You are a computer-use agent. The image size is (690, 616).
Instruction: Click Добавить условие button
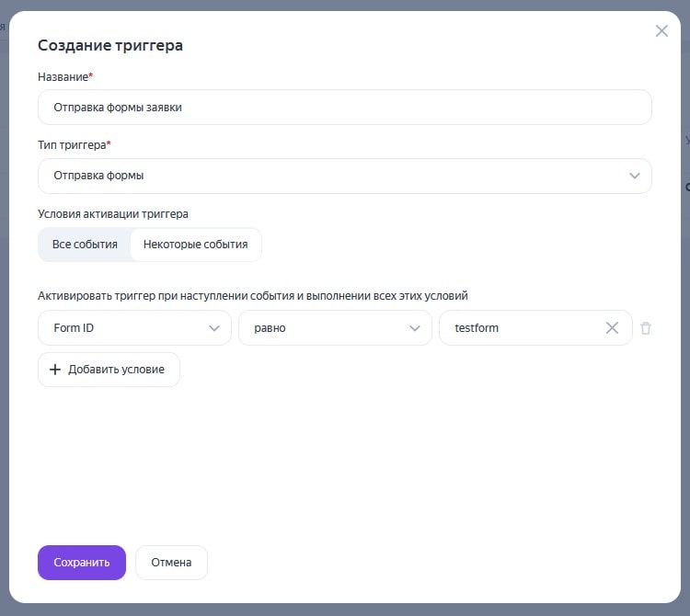pyautogui.click(x=109, y=370)
